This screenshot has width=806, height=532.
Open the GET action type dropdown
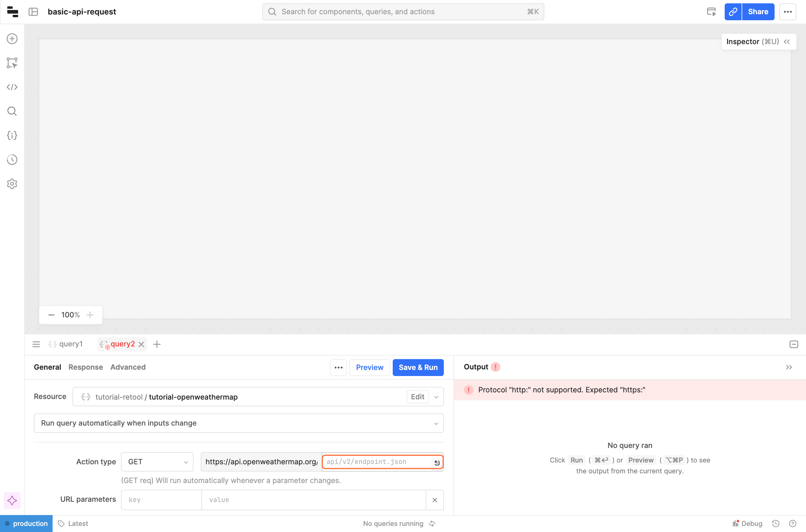pos(157,462)
